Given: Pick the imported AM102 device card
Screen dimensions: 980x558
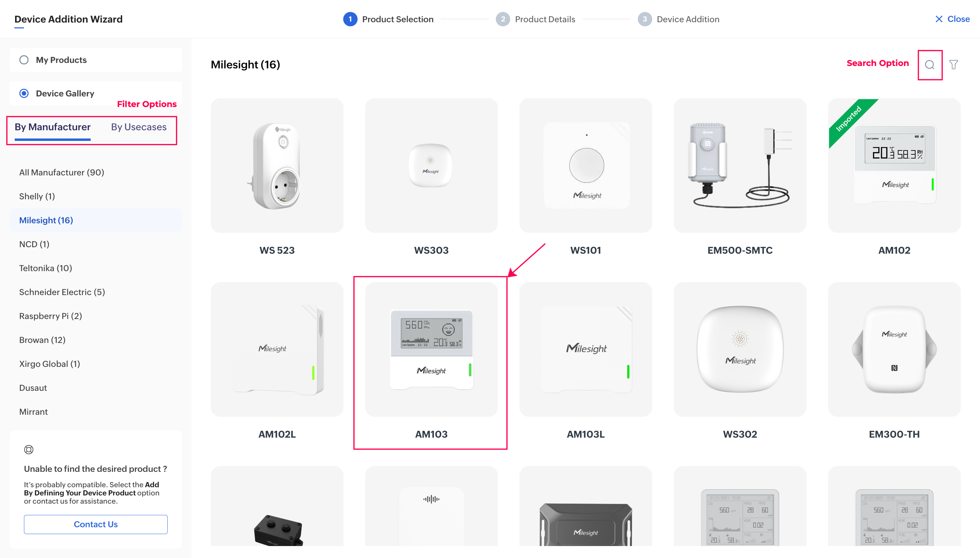Looking at the screenshot, I should 894,165.
